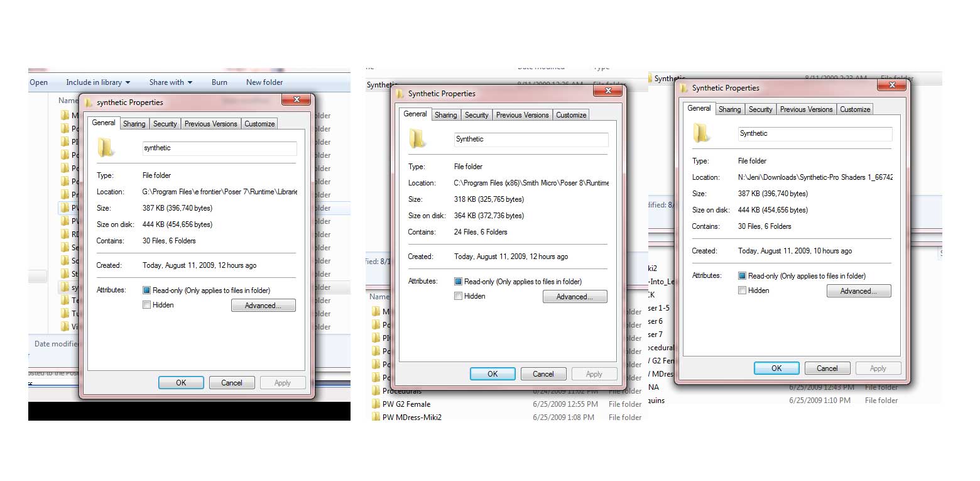
Task: Switch to the Security tab in the Poser 8 dialog
Action: 477,115
